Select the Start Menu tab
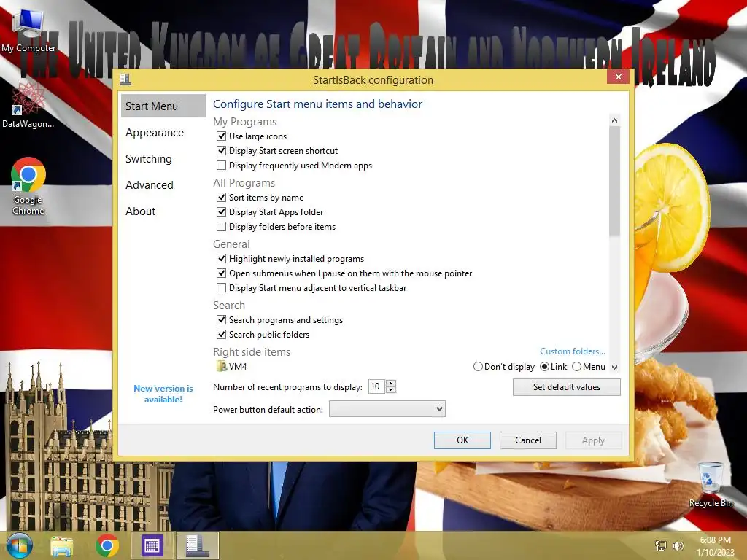This screenshot has width=747, height=560. (163, 106)
